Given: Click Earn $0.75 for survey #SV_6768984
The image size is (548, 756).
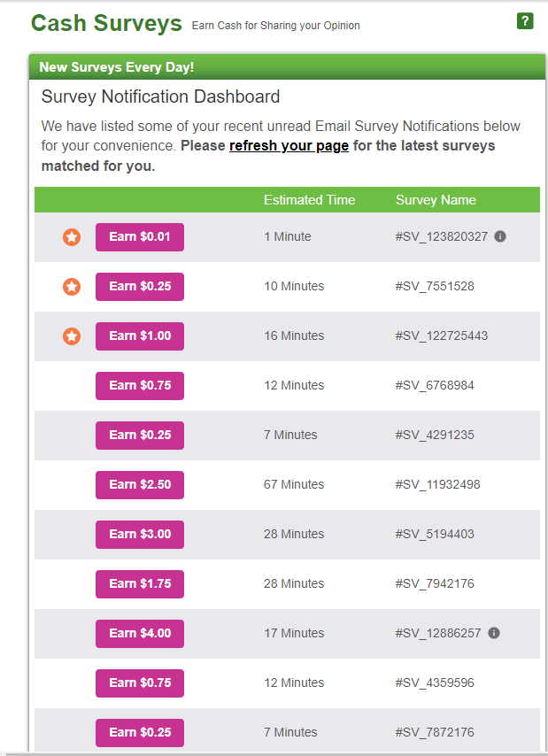Looking at the screenshot, I should tap(139, 385).
